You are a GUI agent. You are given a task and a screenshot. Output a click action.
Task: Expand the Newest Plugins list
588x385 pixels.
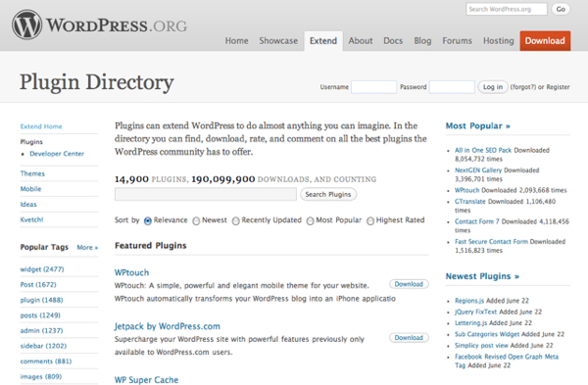point(482,276)
